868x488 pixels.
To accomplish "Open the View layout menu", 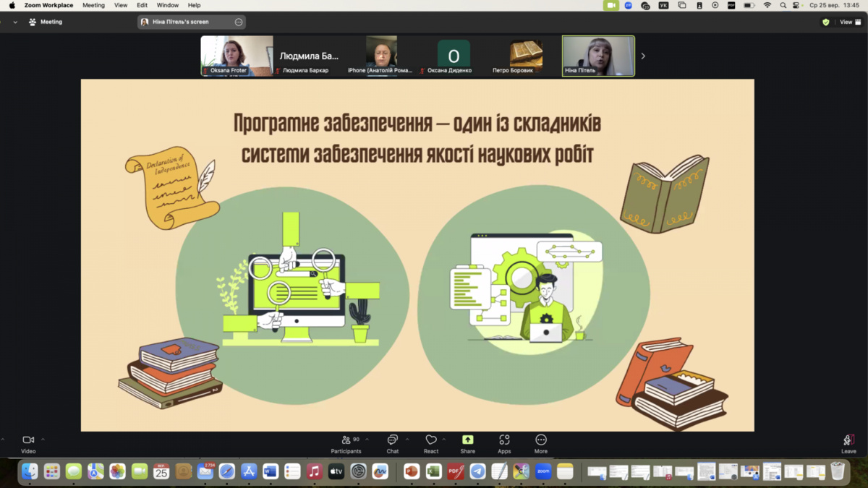I will 849,22.
